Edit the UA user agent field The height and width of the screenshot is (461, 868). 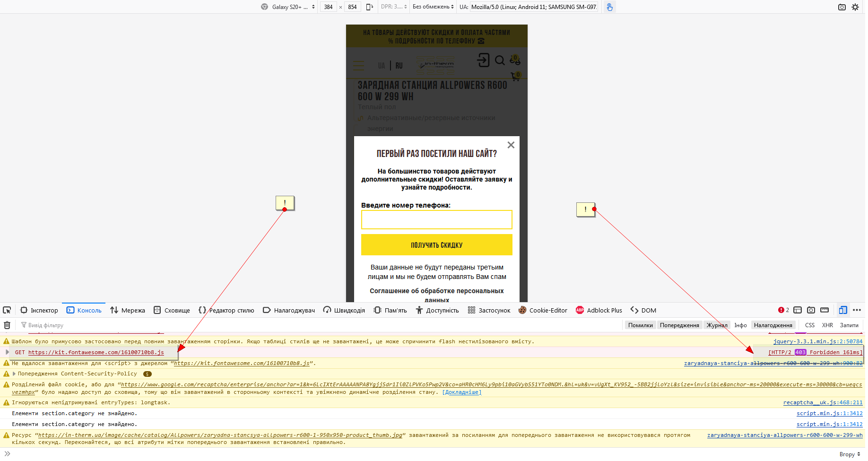coord(534,7)
